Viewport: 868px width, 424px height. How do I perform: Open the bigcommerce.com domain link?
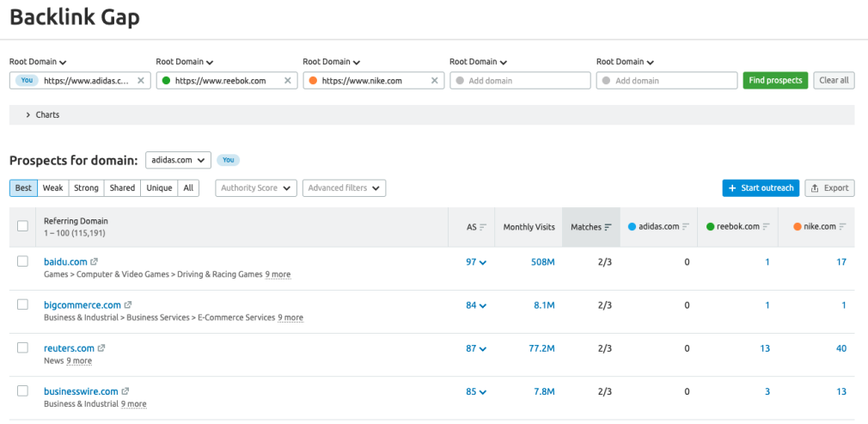click(83, 304)
